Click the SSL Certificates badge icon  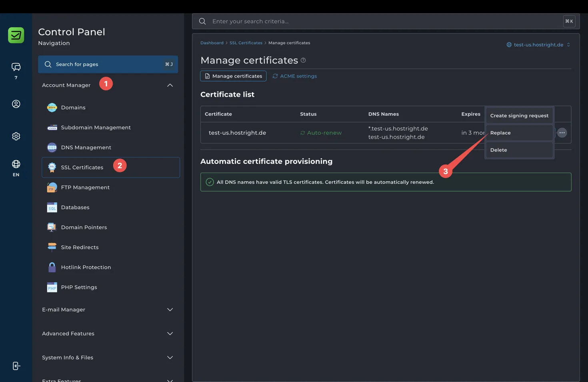[x=52, y=167]
